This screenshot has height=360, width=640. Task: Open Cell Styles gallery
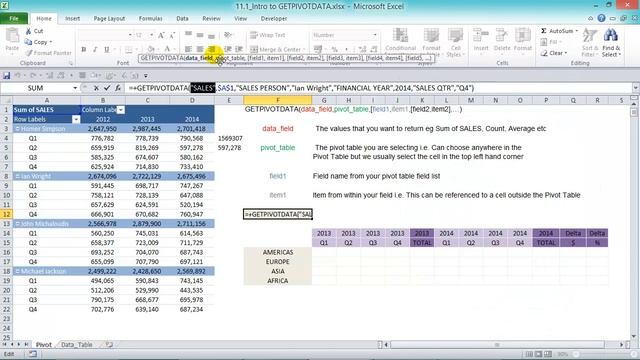tap(455, 41)
